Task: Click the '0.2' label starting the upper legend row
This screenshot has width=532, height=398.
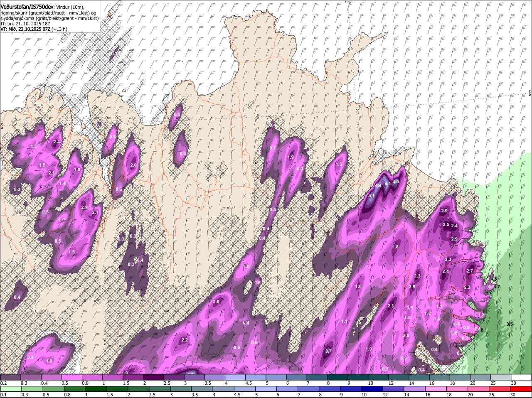Action: click(3, 383)
